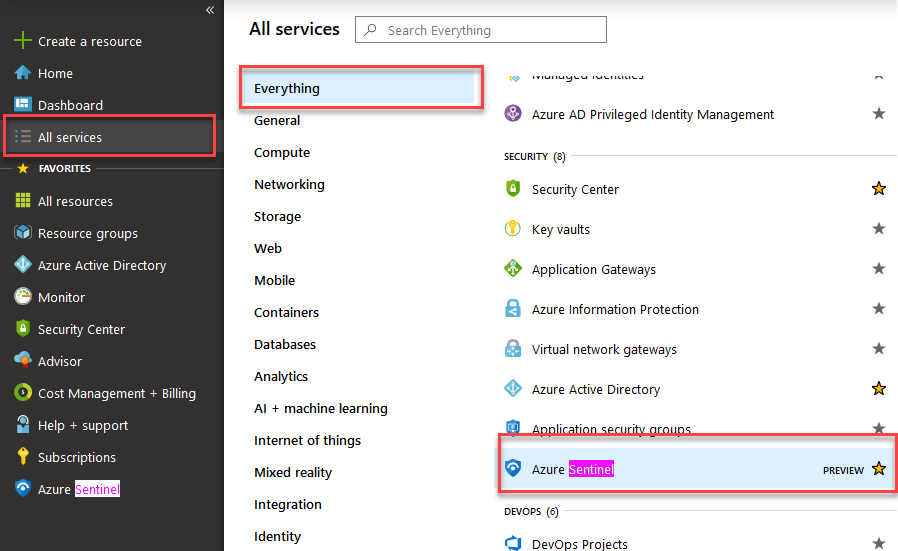Select the Everything category

[287, 88]
